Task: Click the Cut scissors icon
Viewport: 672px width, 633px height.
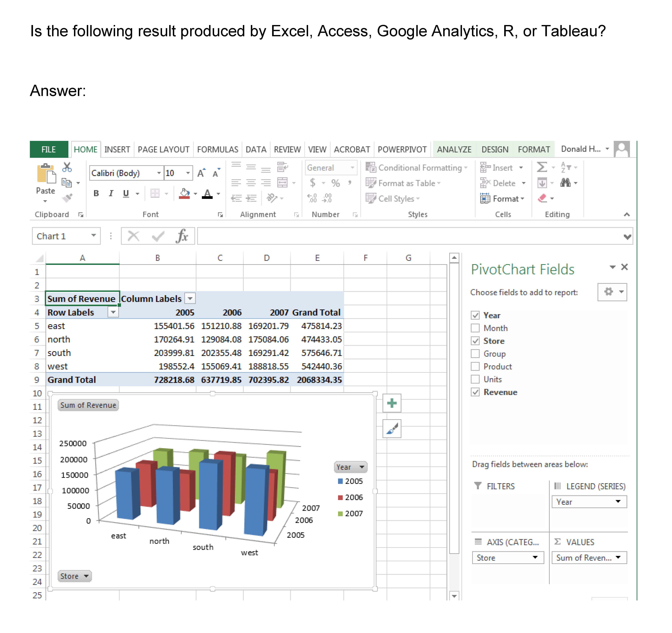Action: 67,167
